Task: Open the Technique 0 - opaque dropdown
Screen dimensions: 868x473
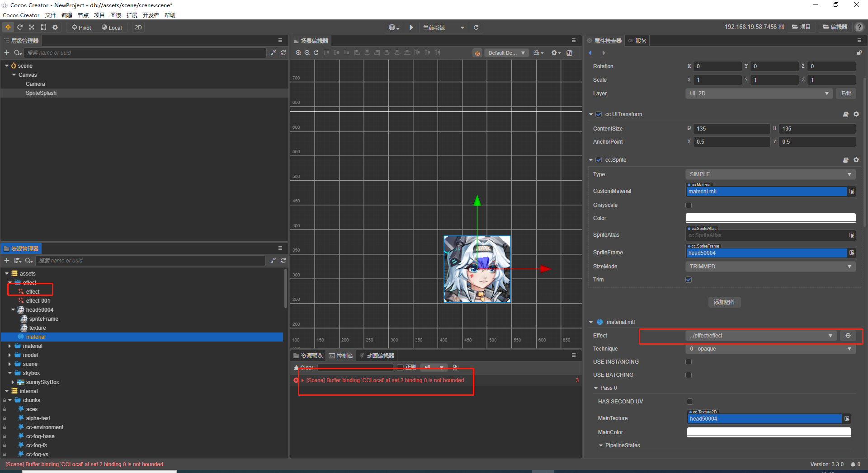Action: (x=770, y=349)
